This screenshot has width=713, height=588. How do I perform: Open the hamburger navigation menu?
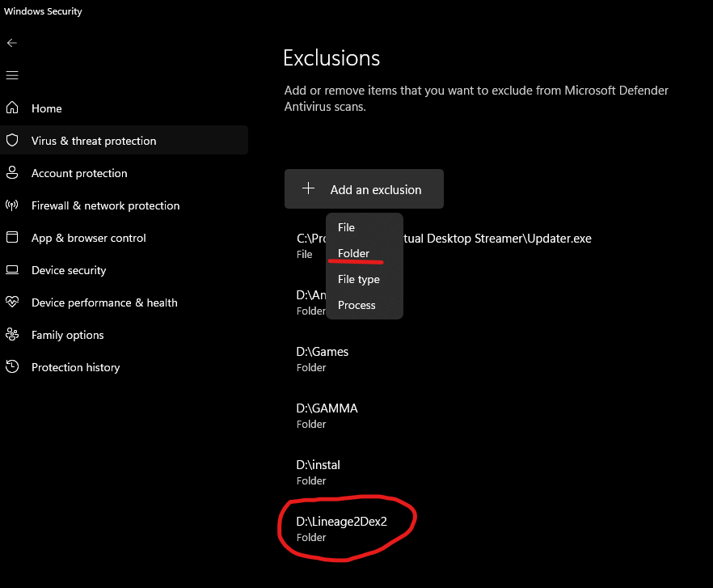point(12,75)
